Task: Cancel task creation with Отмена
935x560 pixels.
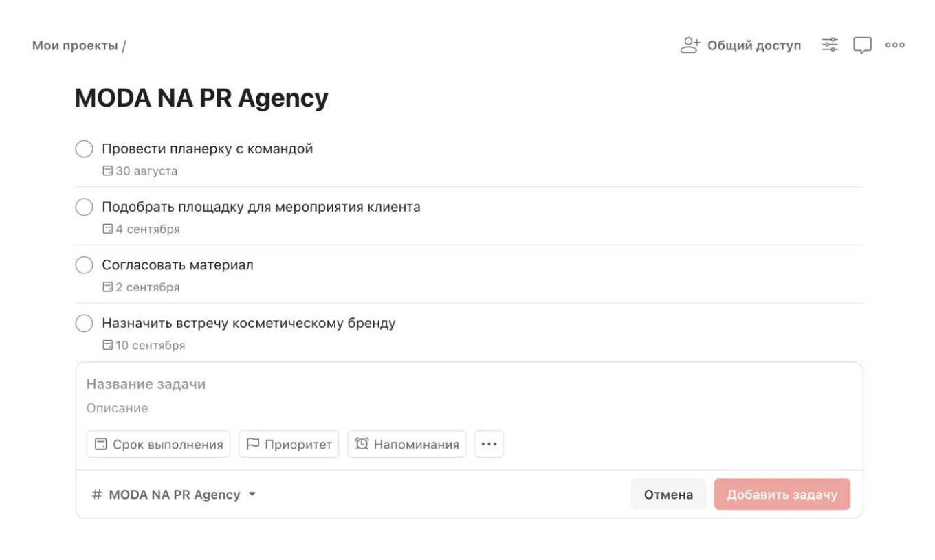Action: [668, 495]
